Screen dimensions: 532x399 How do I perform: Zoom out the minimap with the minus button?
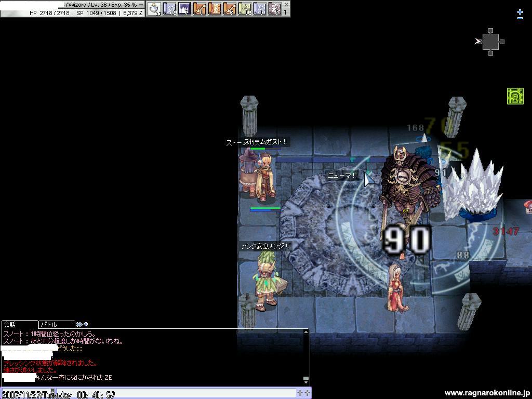[520, 18]
